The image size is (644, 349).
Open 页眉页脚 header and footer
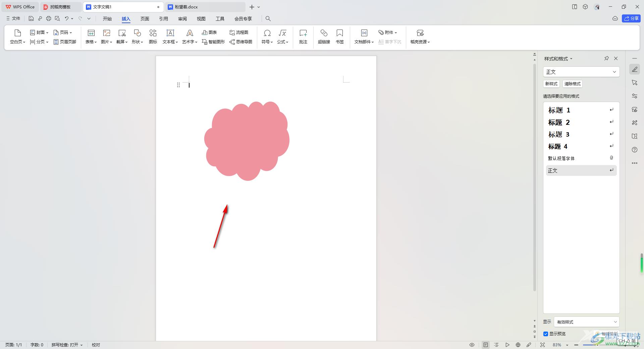[65, 42]
